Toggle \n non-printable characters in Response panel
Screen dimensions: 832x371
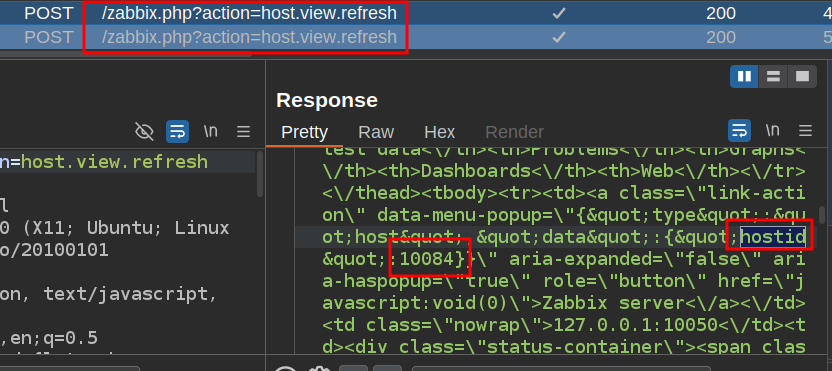click(x=773, y=131)
